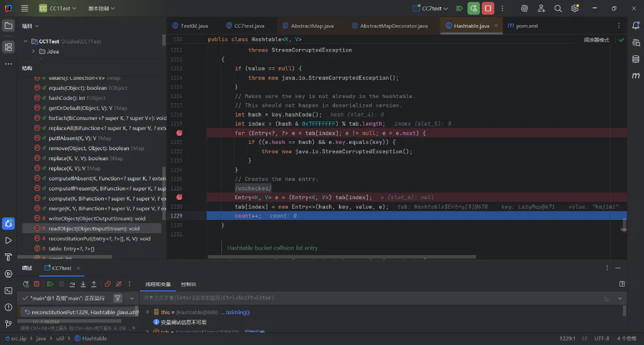This screenshot has height=345, width=644.
Task: Open the Structure tool window icon
Action: point(8,47)
